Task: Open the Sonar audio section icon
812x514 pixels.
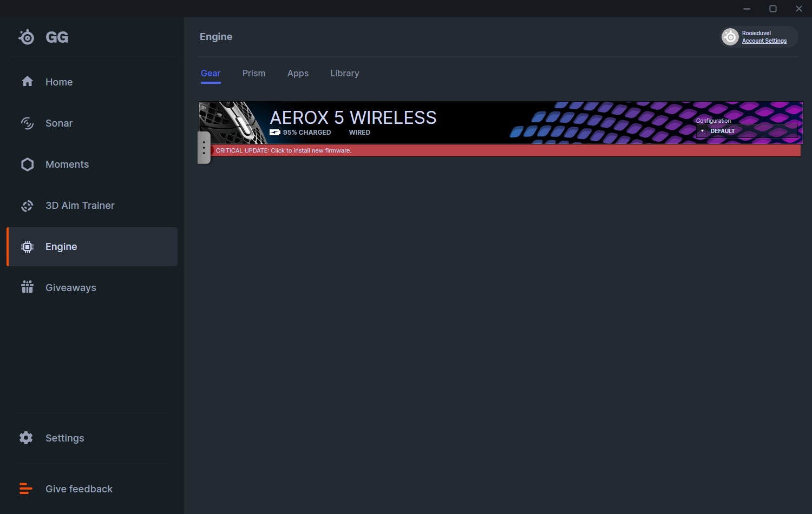Action: [x=27, y=123]
